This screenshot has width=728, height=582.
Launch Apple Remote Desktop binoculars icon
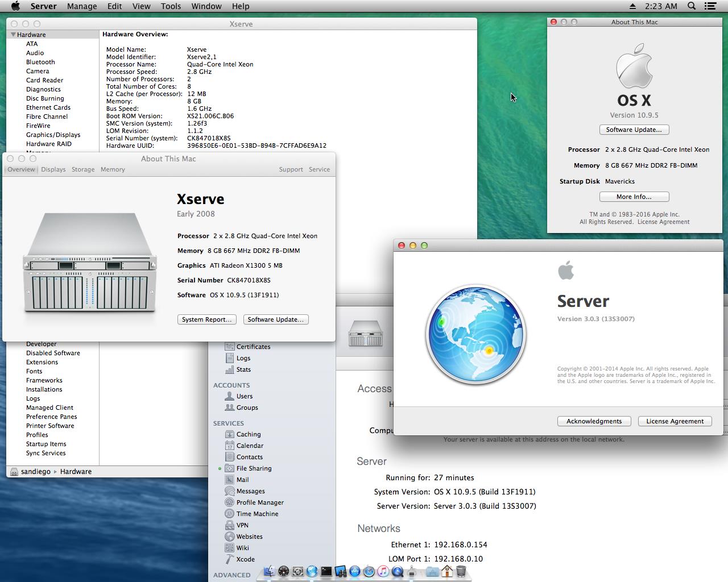(x=341, y=571)
